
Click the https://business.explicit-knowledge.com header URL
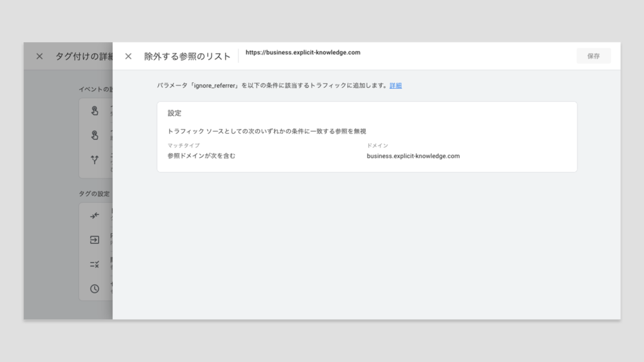click(303, 53)
